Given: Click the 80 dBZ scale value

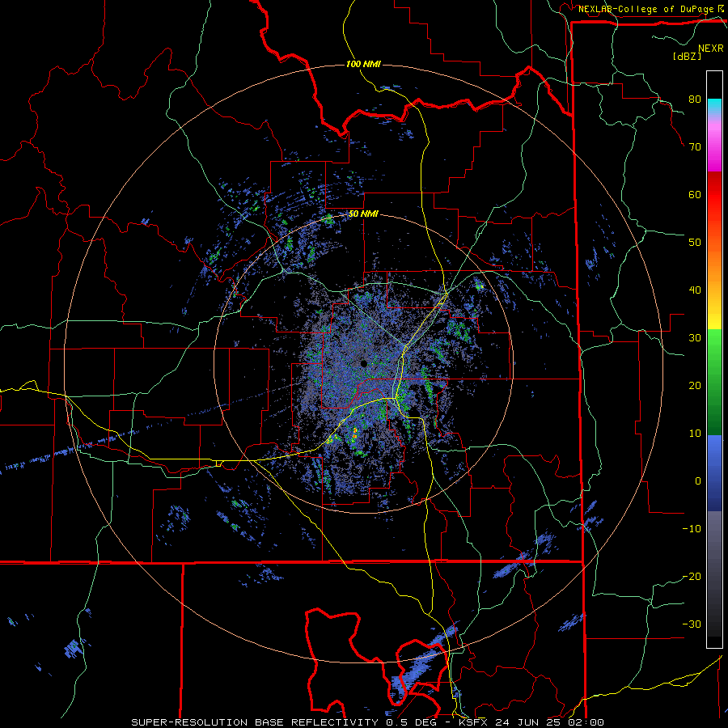Looking at the screenshot, I should 695,99.
